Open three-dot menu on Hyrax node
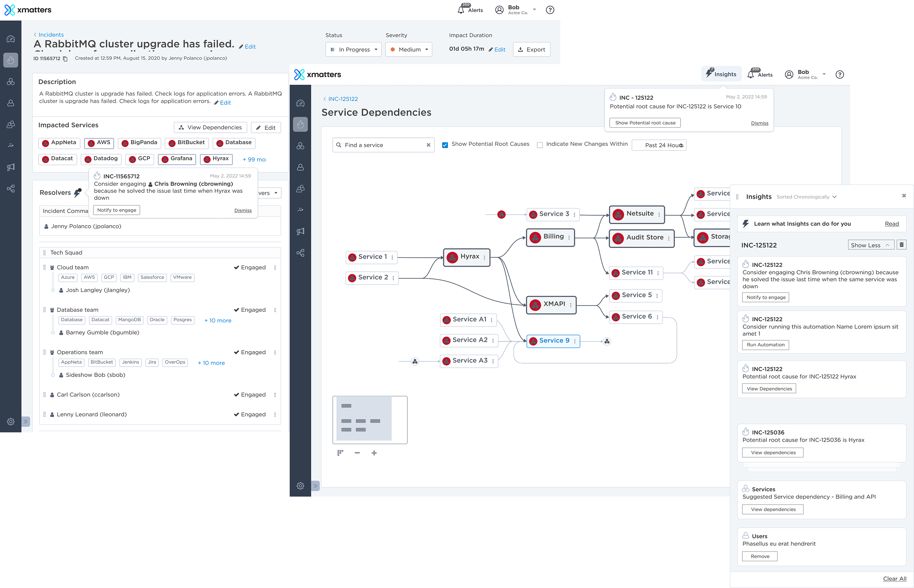Image resolution: width=914 pixels, height=588 pixels. tap(485, 257)
